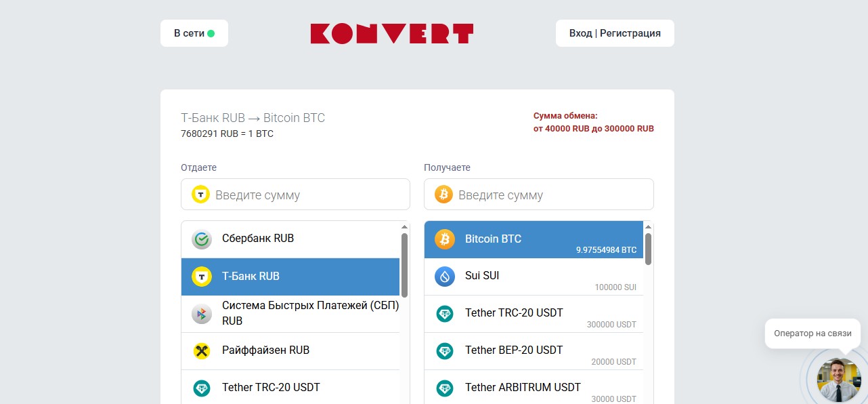Click the 'В сети' status button
The height and width of the screenshot is (404, 868).
[x=194, y=33]
